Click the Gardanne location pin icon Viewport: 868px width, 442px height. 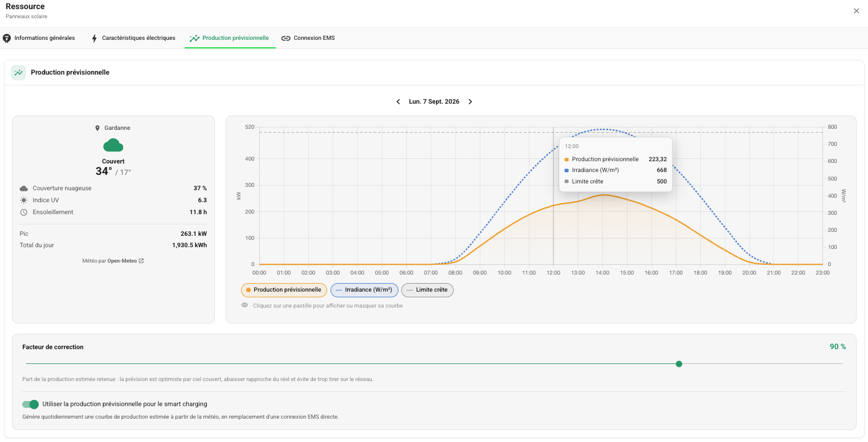coord(97,128)
